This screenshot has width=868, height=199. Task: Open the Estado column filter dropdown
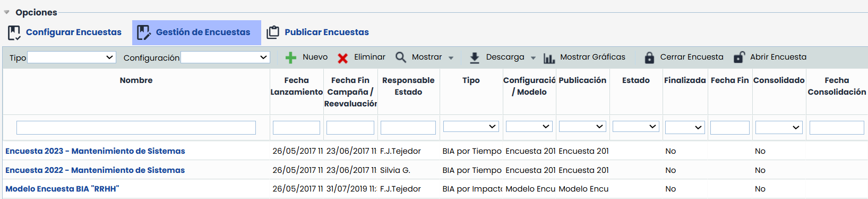tap(636, 127)
